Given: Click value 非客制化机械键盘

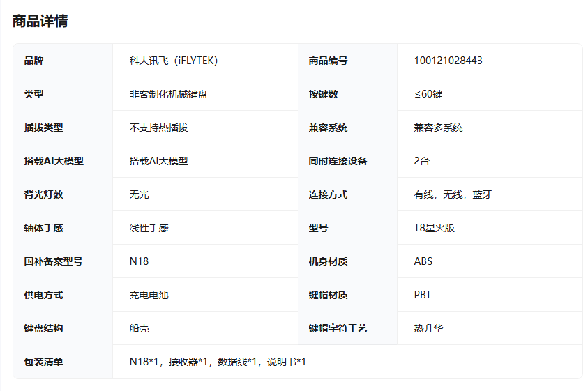Looking at the screenshot, I should point(168,94).
